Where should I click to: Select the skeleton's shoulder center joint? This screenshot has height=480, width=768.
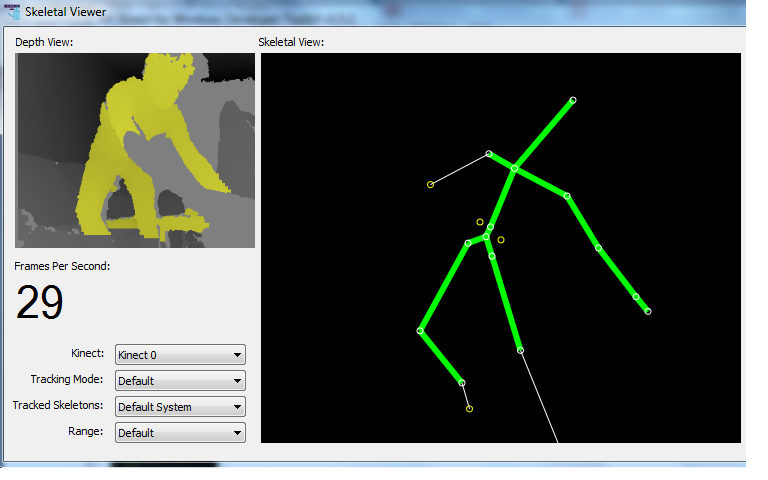514,168
